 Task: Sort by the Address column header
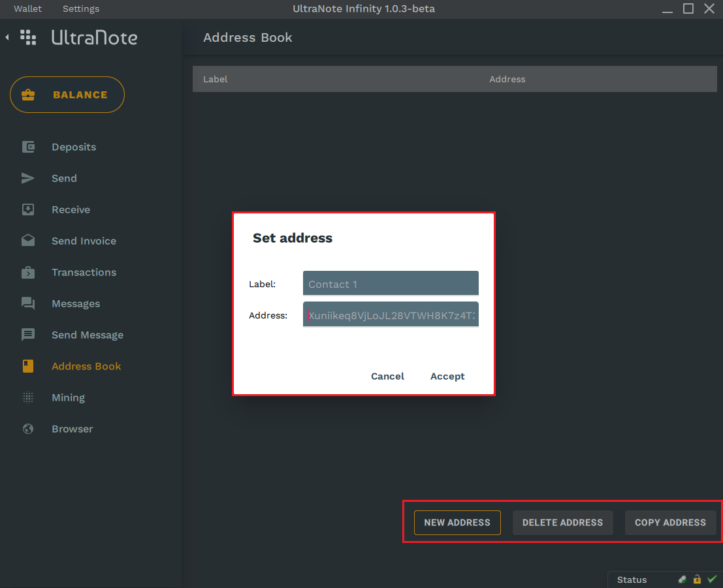point(507,79)
